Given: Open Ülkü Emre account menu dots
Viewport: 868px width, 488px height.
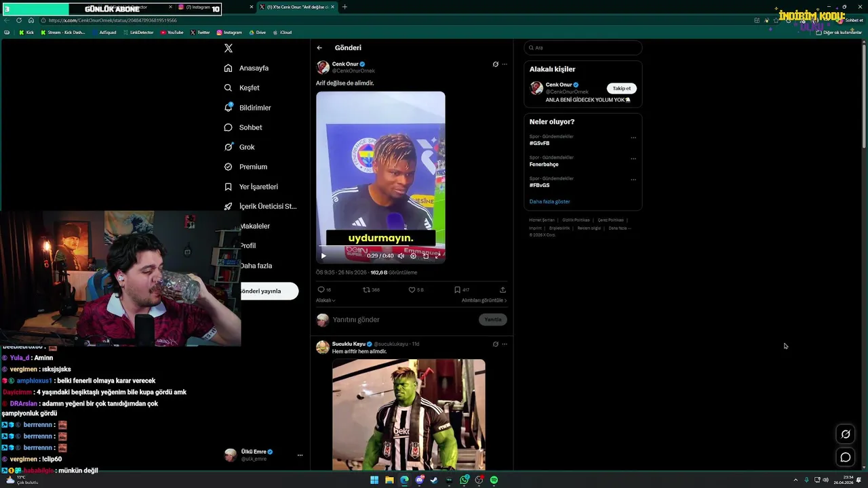Looking at the screenshot, I should 300,455.
